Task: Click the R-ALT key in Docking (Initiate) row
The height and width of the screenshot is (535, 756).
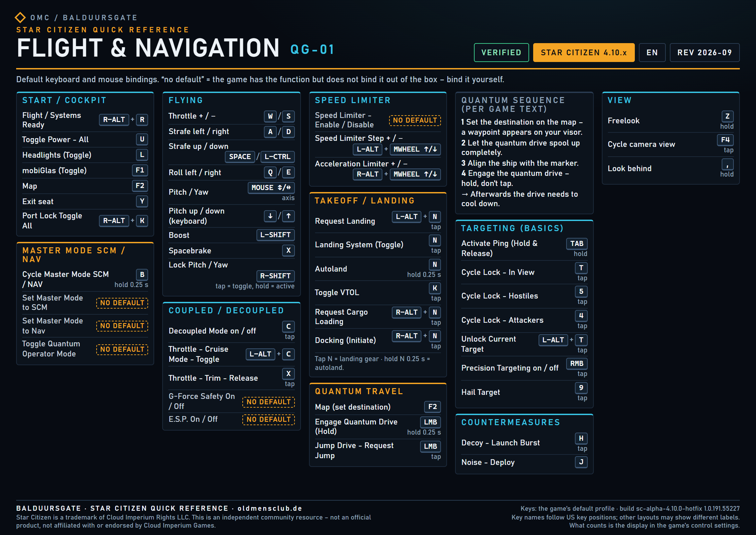Action: 407,336
